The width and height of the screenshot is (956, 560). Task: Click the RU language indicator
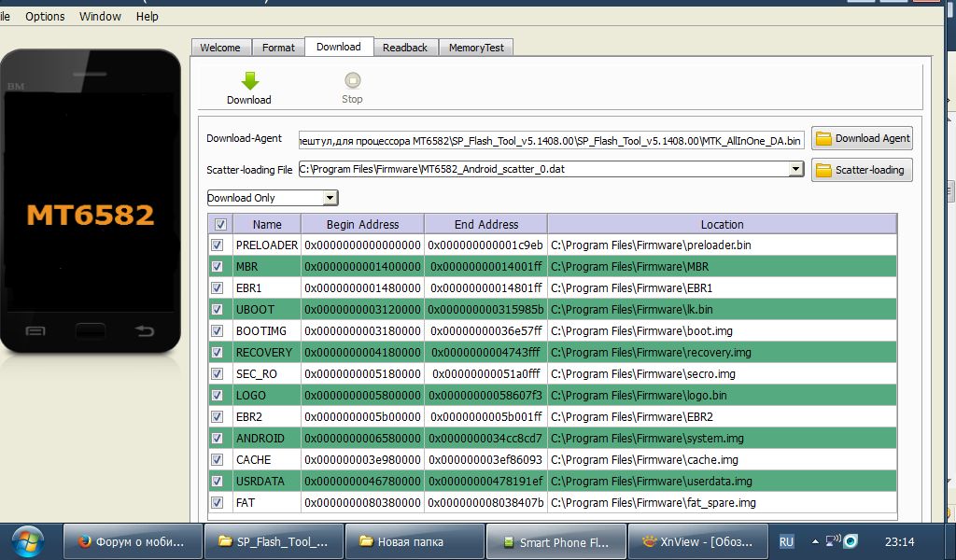(x=786, y=541)
